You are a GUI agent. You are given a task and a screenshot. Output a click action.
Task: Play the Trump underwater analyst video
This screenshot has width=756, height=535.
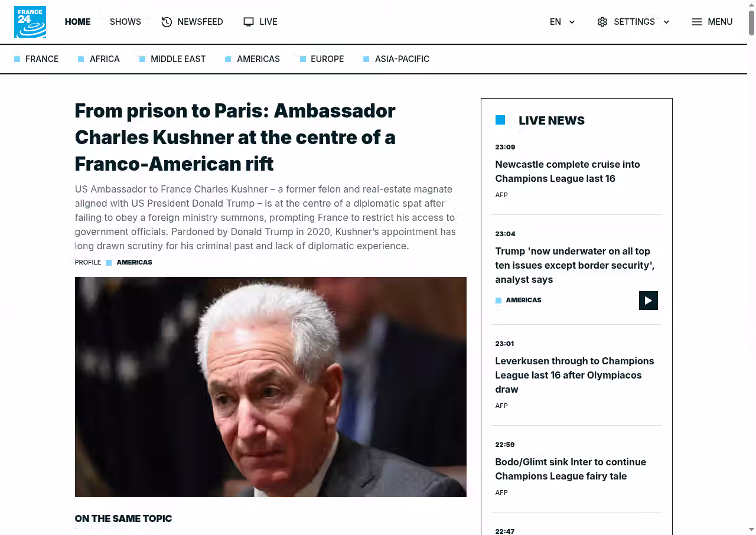click(x=649, y=301)
